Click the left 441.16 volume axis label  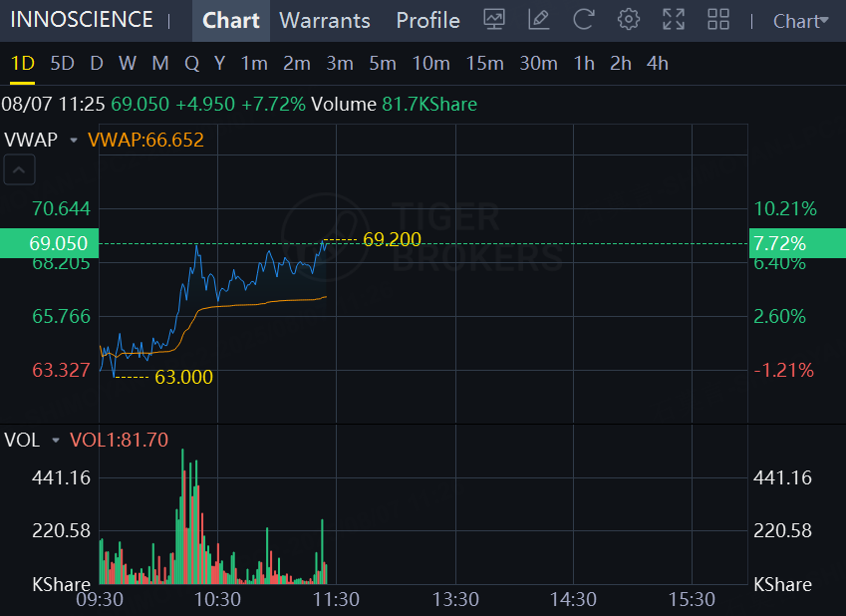coord(61,477)
